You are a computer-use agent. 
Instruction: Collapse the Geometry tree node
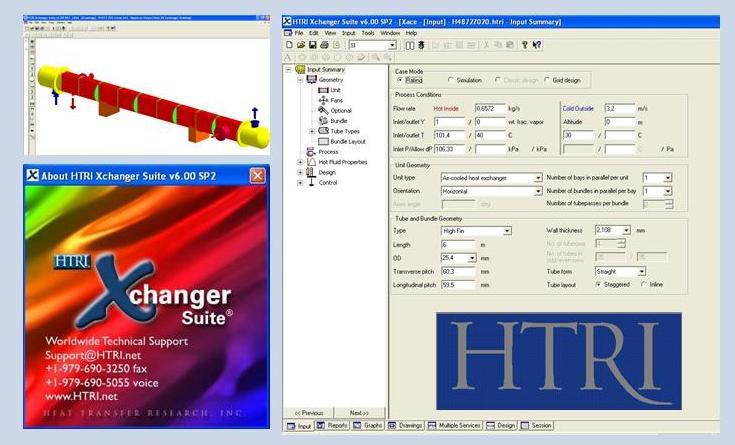click(x=300, y=80)
